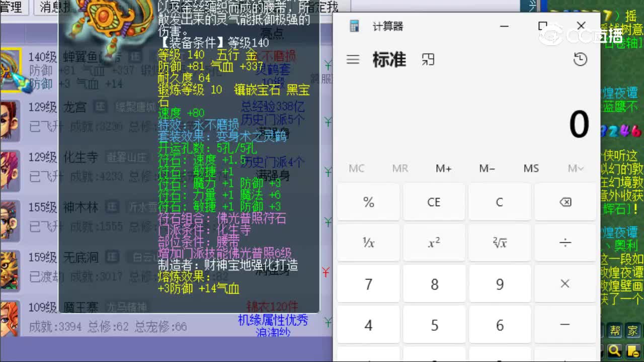Click the number 7 key
This screenshot has height=362, width=644.
coord(368,284)
